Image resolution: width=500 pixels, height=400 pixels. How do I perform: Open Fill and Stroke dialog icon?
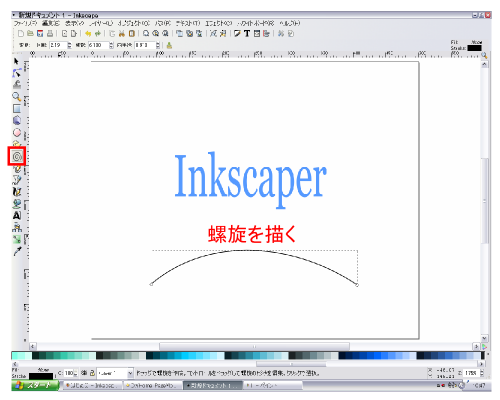click(x=237, y=33)
